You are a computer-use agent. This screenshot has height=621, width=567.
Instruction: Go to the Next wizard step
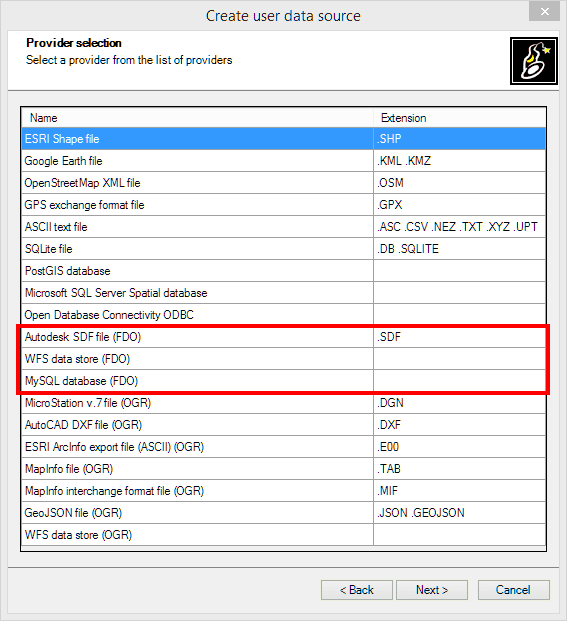[x=432, y=590]
